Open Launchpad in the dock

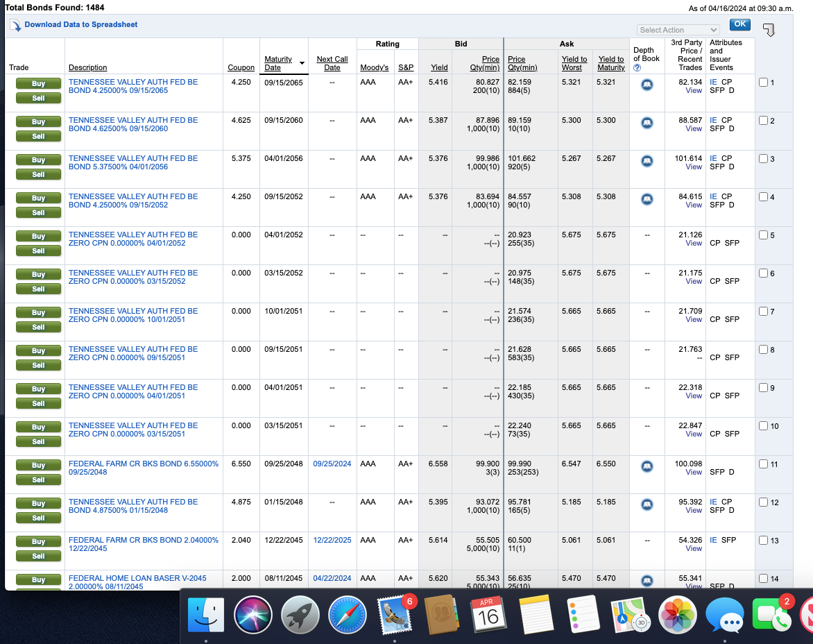[300, 616]
